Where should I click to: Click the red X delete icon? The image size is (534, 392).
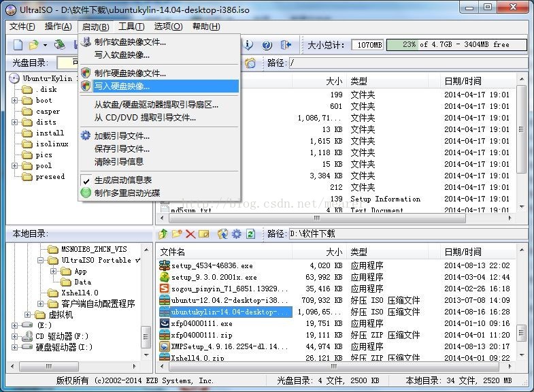tap(190, 234)
